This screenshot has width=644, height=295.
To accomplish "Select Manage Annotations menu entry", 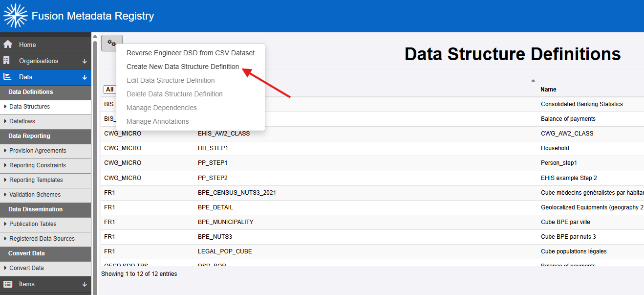I will (x=191, y=121).
